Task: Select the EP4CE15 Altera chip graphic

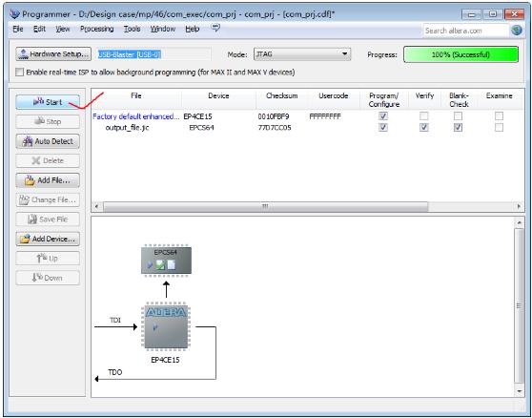Action: coord(166,327)
